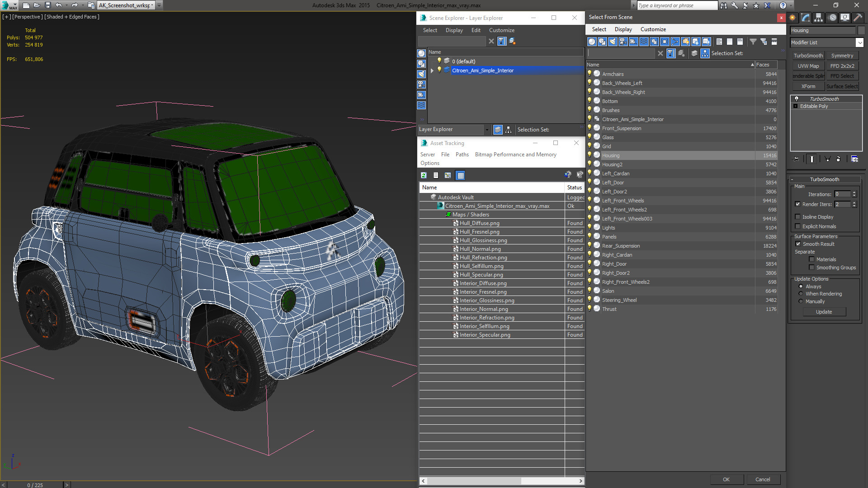Apply the Symmetry modifier button

(x=842, y=56)
